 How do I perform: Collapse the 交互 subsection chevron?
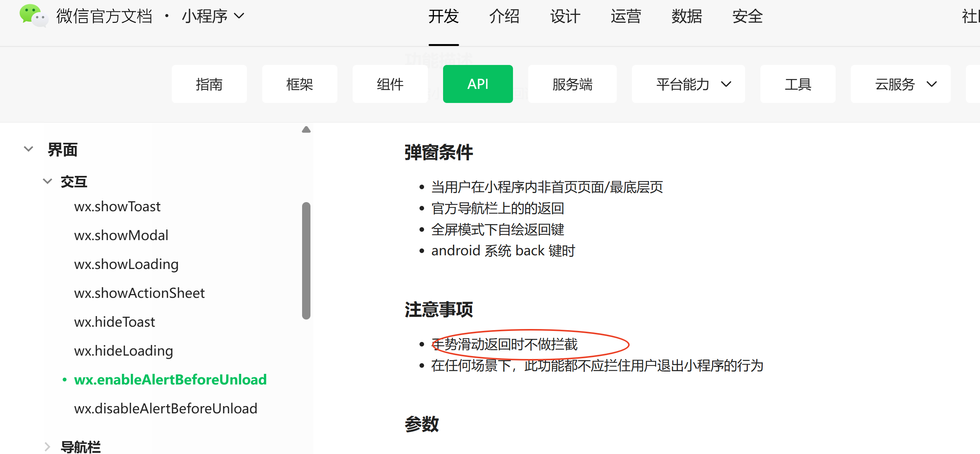[47, 181]
